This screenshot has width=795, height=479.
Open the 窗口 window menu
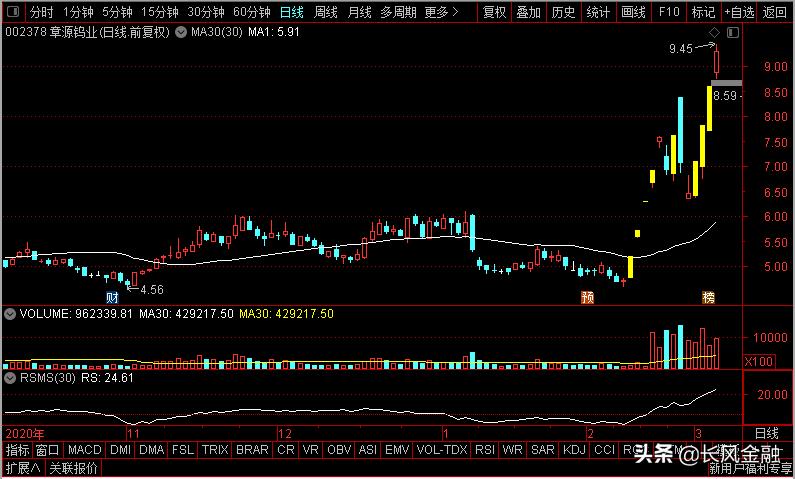48,449
